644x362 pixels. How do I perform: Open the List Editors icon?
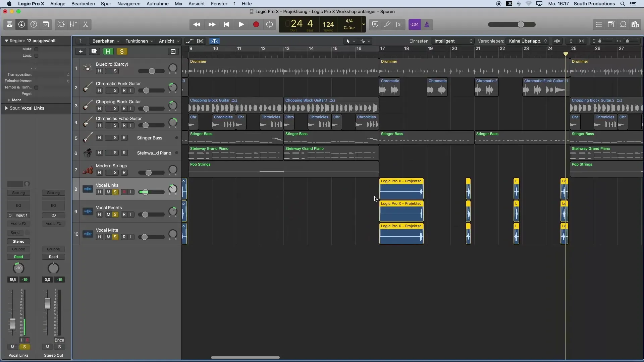pyautogui.click(x=599, y=24)
